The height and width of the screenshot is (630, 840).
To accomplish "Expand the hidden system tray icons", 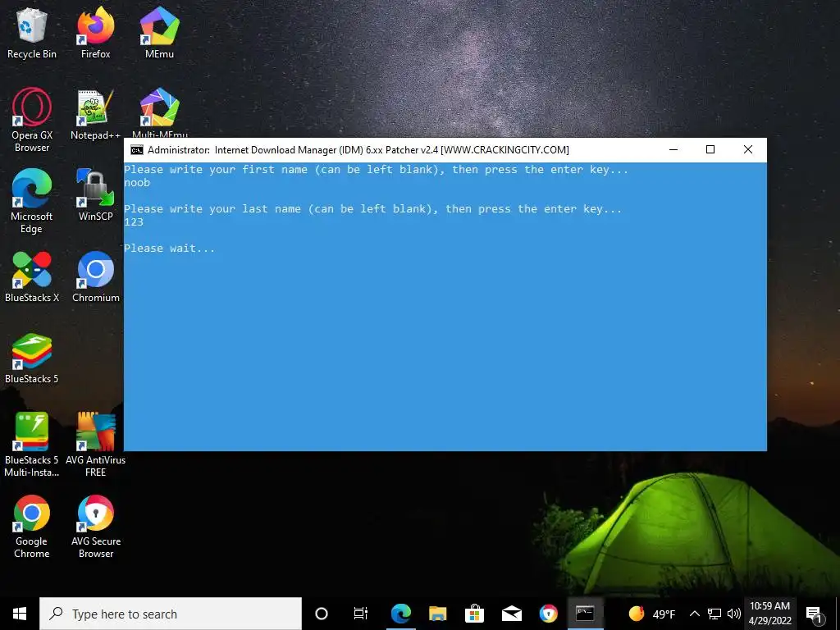I will [694, 614].
